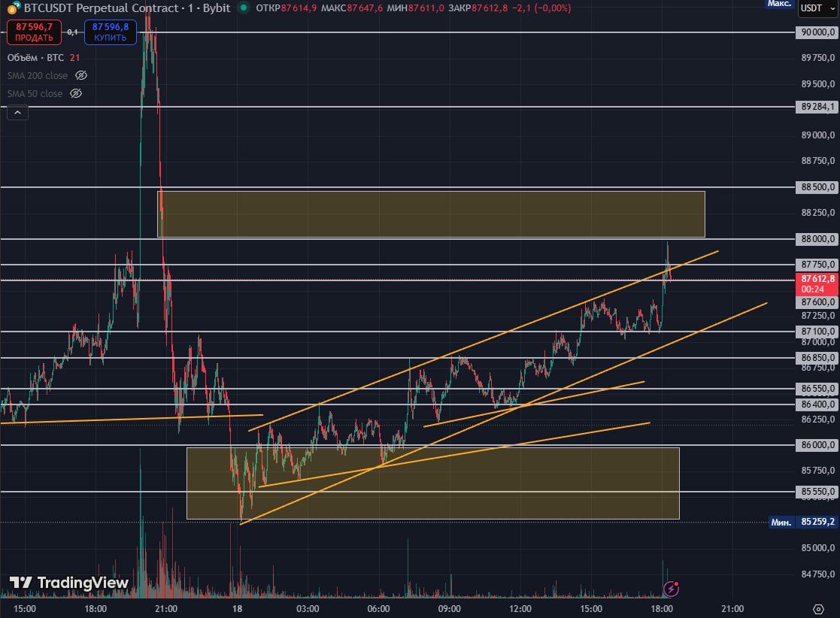The width and height of the screenshot is (840, 618).
Task: Collapse the indicator legend with chevron arrow
Action: 17,114
